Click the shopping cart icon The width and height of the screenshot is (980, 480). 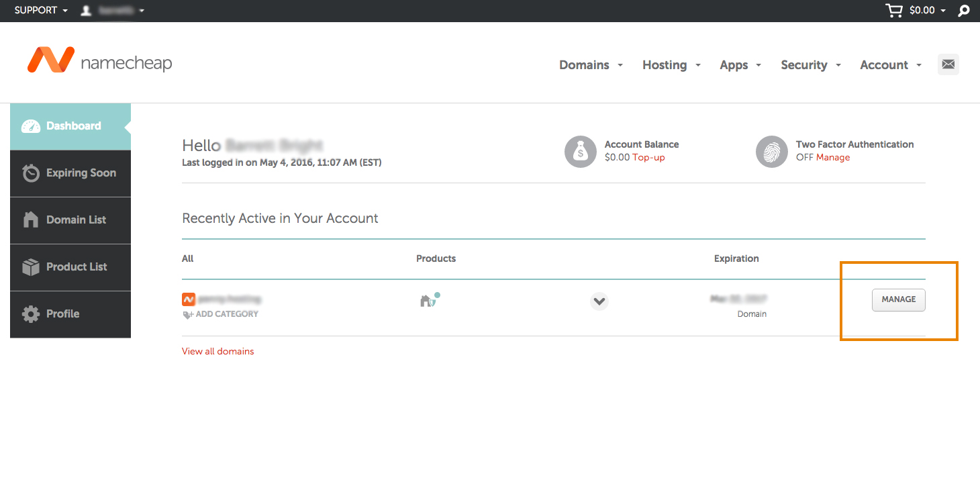click(x=894, y=11)
